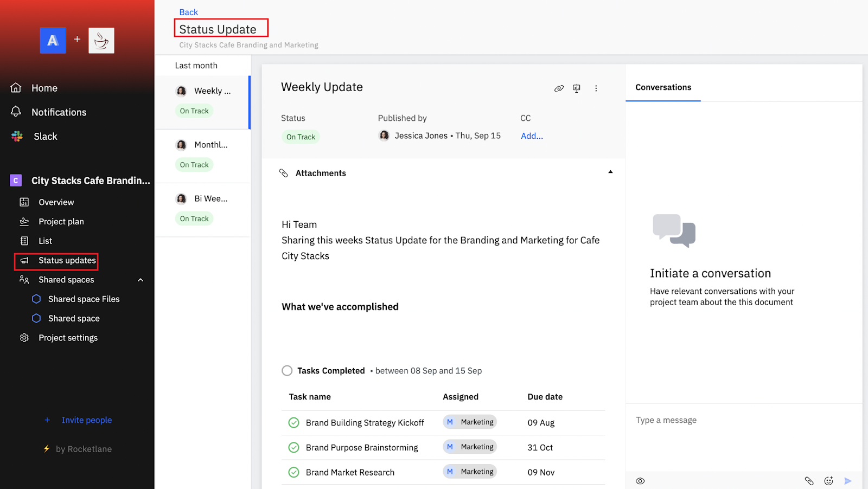868x489 pixels.
Task: Send the conversation message
Action: tap(848, 481)
